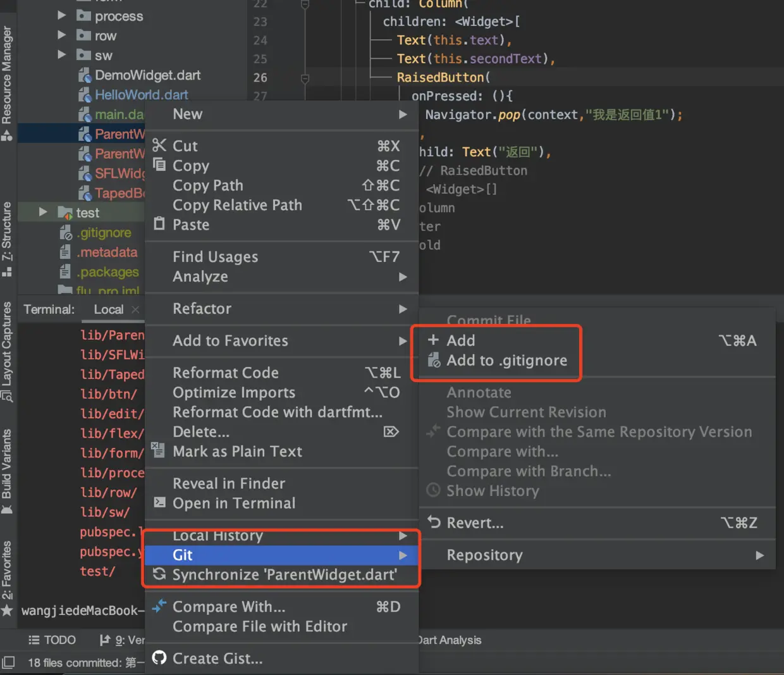This screenshot has width=784, height=675.
Task: Click DemoWidget.dart file icon
Action: (84, 75)
